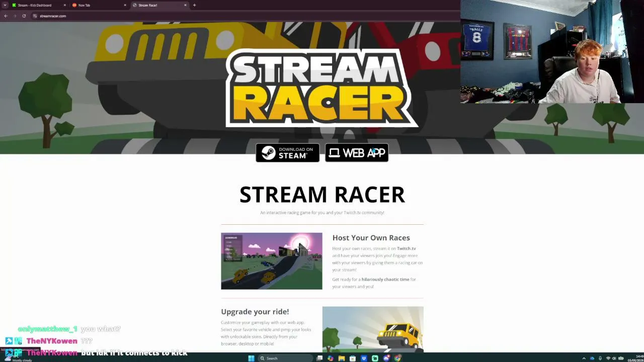Open Microsoft Store from the taskbar
This screenshot has width=644, height=362.
pyautogui.click(x=353, y=358)
